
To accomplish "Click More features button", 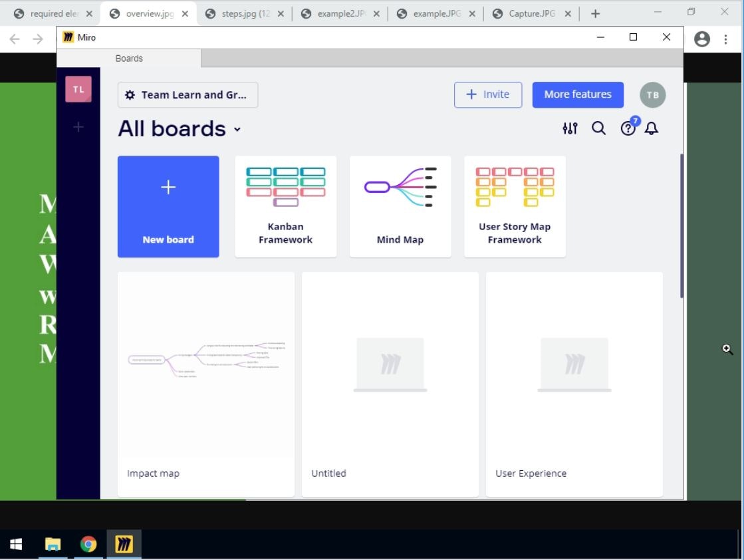I will (578, 94).
